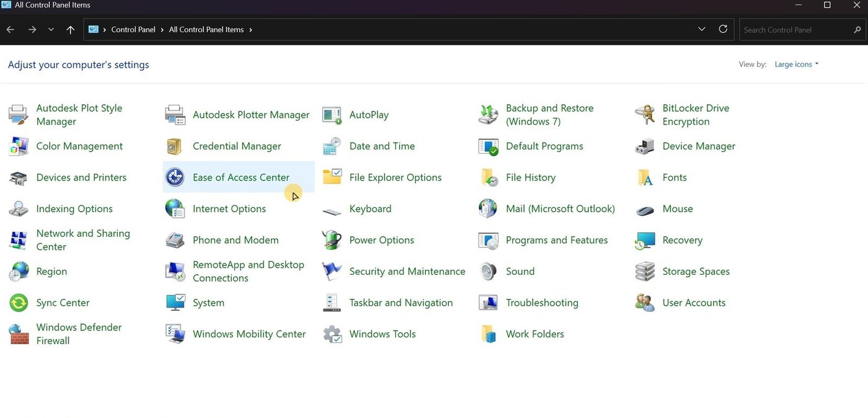Open the Troubleshooting label link
This screenshot has height=418, width=868.
542,303
